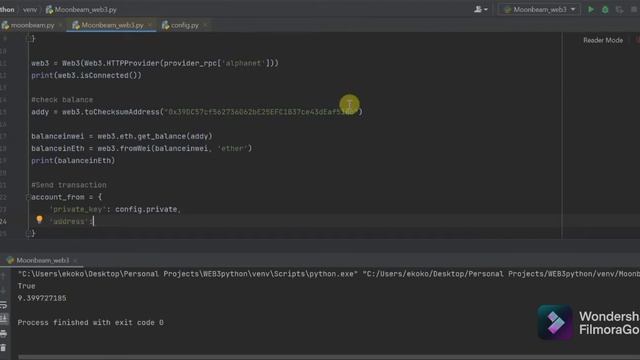Clear console output with trash icon

(3, 348)
